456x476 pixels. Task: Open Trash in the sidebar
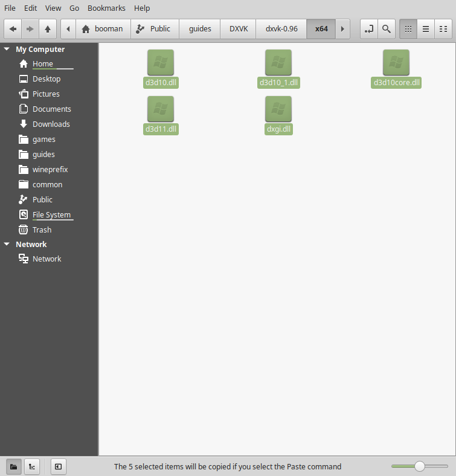[x=49, y=230]
